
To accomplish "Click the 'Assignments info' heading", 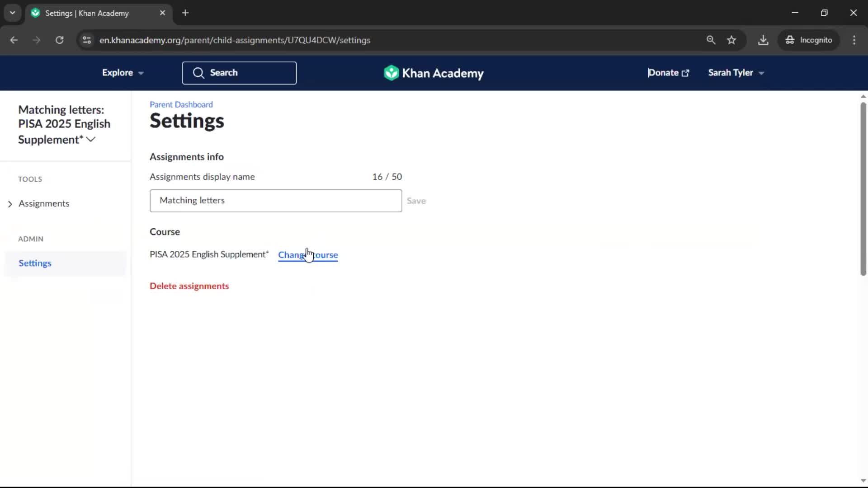I will pyautogui.click(x=187, y=157).
